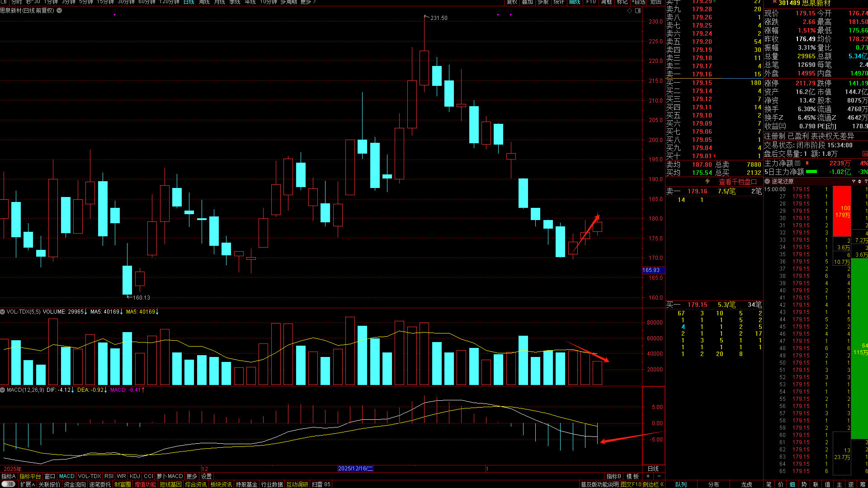868x488 pixels.
Task: Click the icon left of 逐笔还原
Action: (x=767, y=181)
